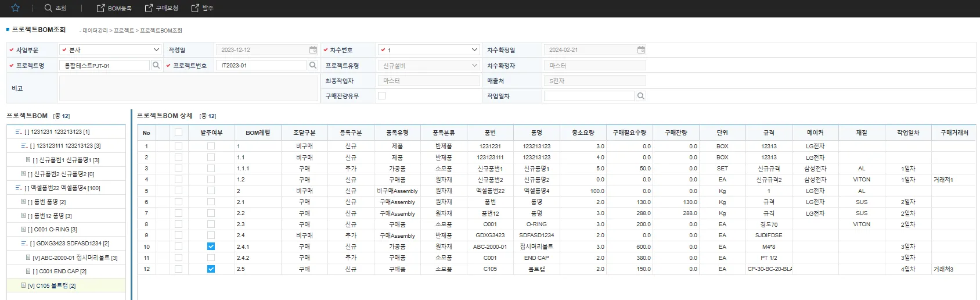Check 발주여부 checkbox in row 7
The image size is (980, 300).
[211, 213]
